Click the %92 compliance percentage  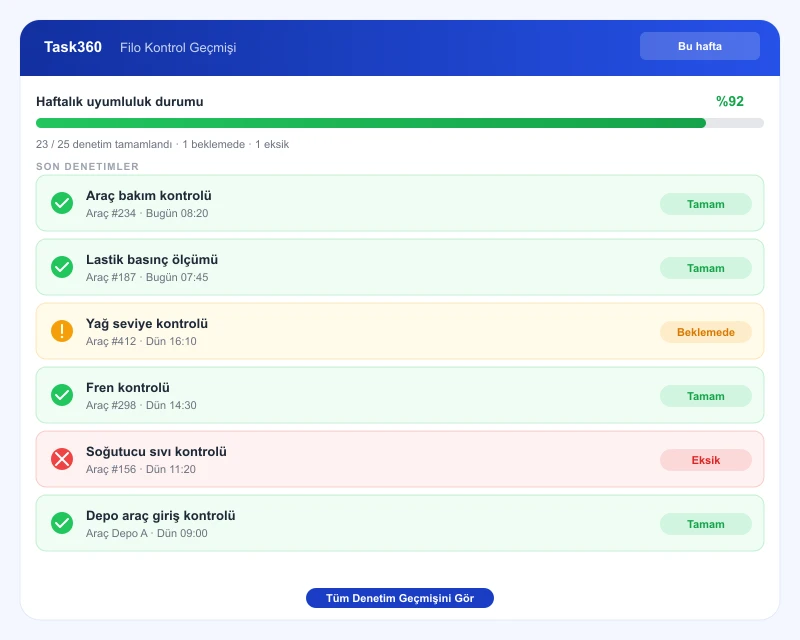pyautogui.click(x=730, y=102)
